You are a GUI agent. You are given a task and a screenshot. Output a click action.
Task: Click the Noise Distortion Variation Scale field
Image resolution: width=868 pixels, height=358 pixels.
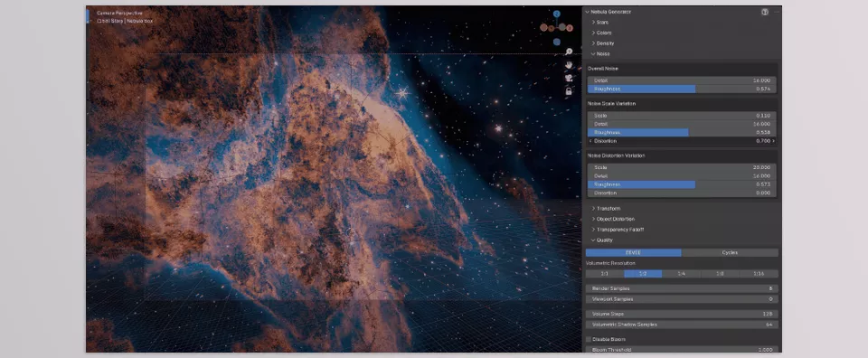click(x=682, y=167)
